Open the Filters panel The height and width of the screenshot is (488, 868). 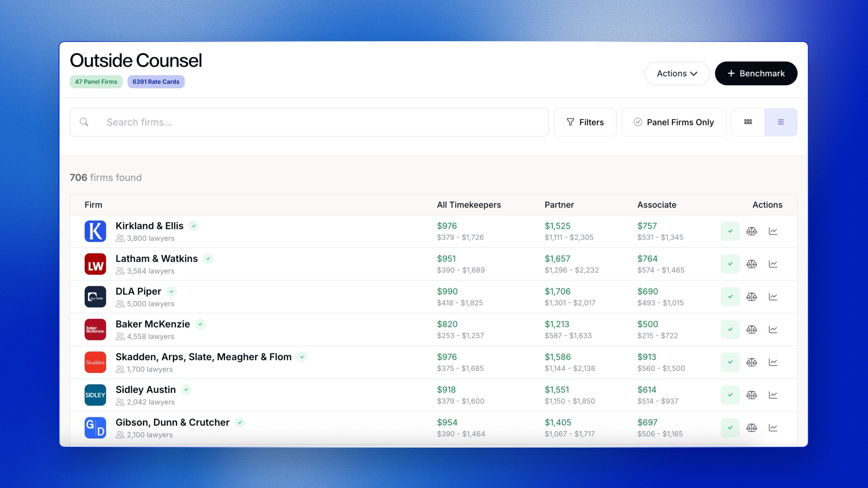pyautogui.click(x=585, y=122)
